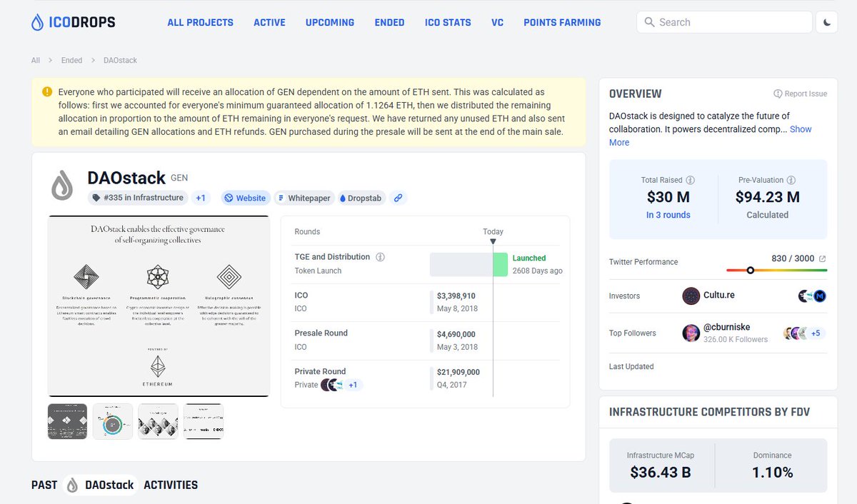
Task: Click the info icon next to Total Raised
Action: [691, 181]
